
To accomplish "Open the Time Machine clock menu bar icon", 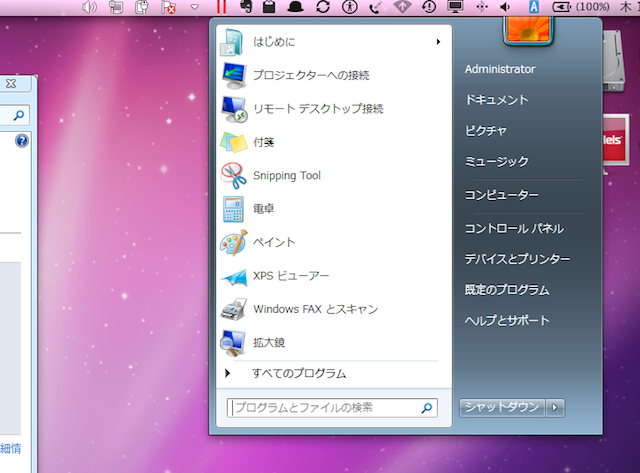I will coord(429,7).
